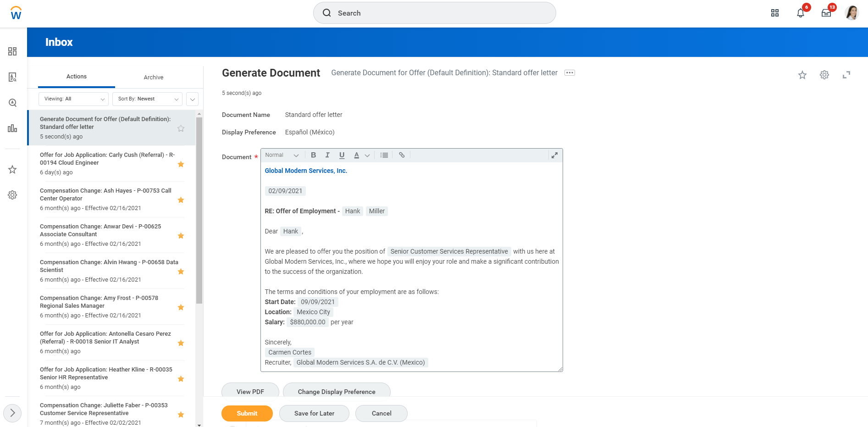Star the Generate Document task at top right
Image resolution: width=868 pixels, height=427 pixels.
pos(802,75)
